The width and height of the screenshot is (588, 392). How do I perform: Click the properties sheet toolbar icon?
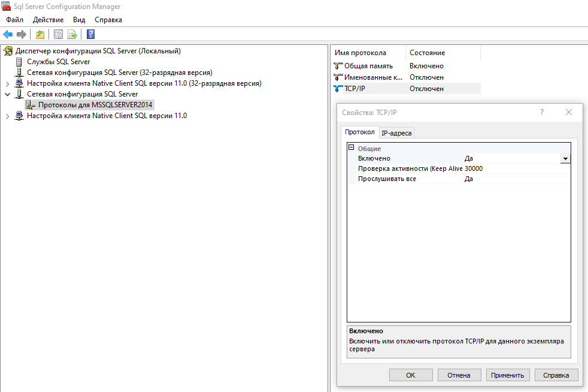point(58,35)
